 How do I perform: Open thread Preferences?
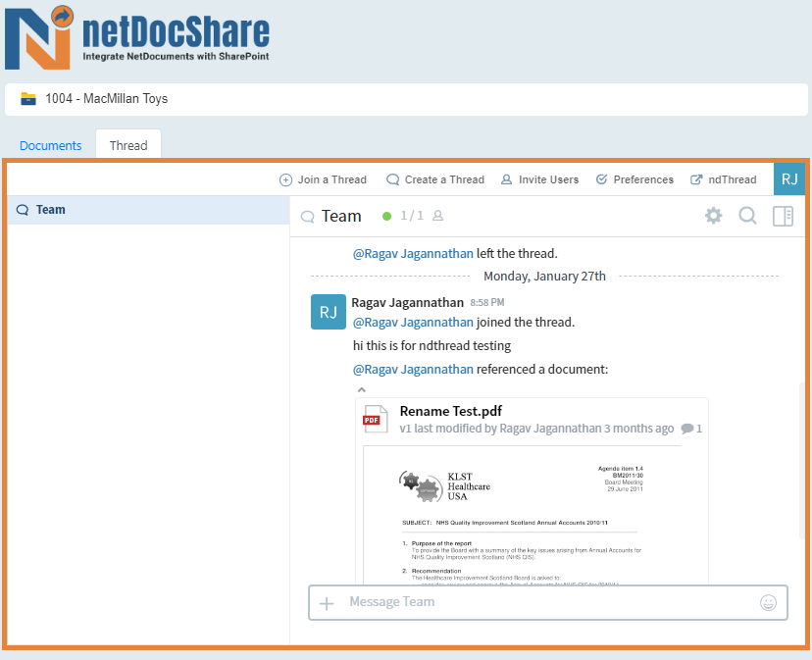coord(634,179)
